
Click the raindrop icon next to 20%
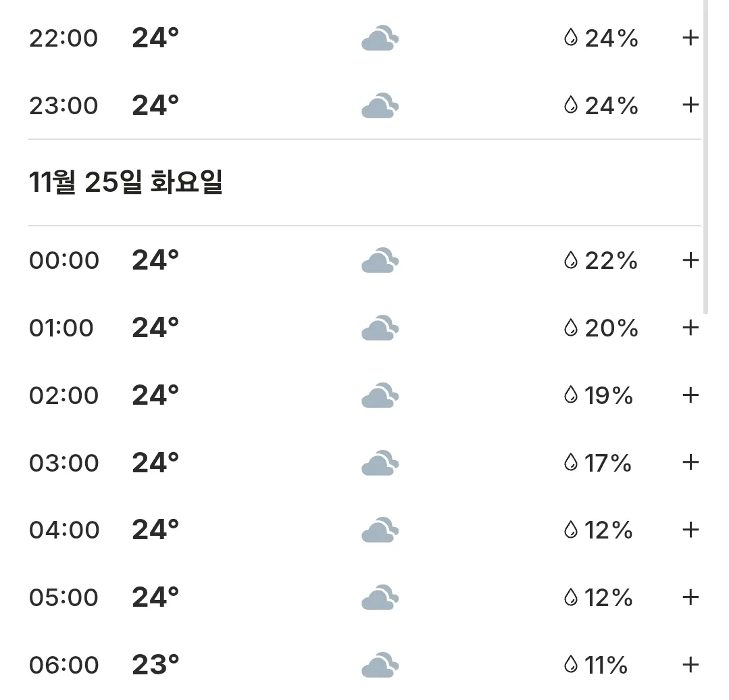point(570,328)
